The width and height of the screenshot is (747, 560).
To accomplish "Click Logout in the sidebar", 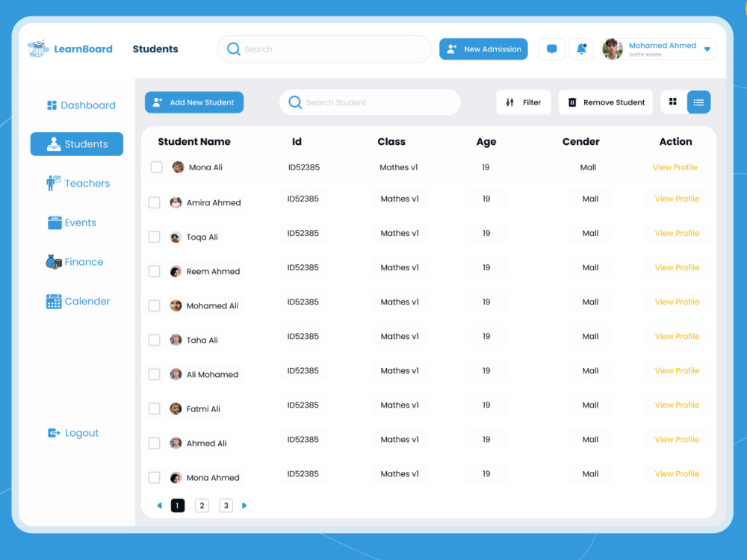I will pos(73,433).
